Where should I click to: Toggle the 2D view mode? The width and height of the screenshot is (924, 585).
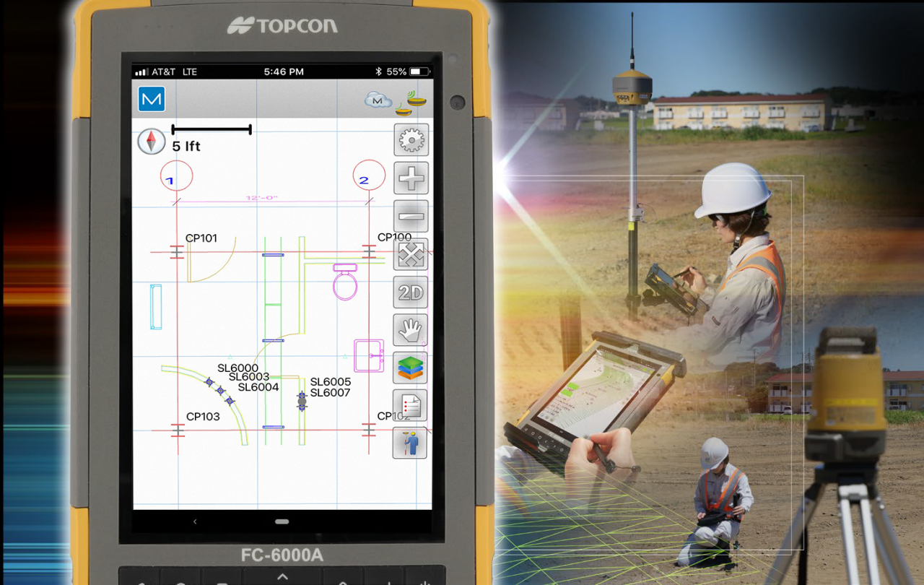pyautogui.click(x=411, y=292)
